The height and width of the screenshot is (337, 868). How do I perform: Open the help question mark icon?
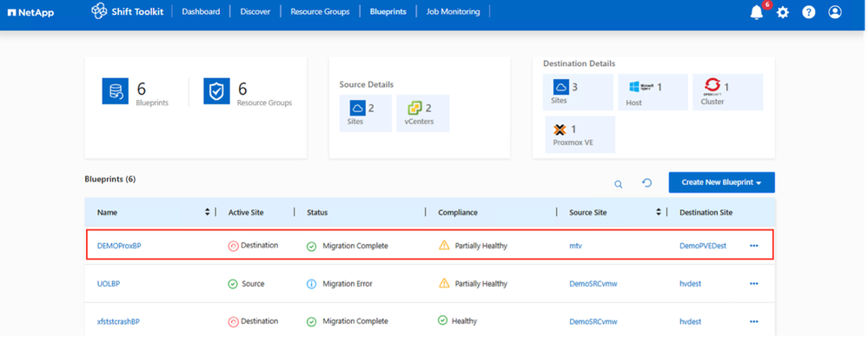point(809,12)
